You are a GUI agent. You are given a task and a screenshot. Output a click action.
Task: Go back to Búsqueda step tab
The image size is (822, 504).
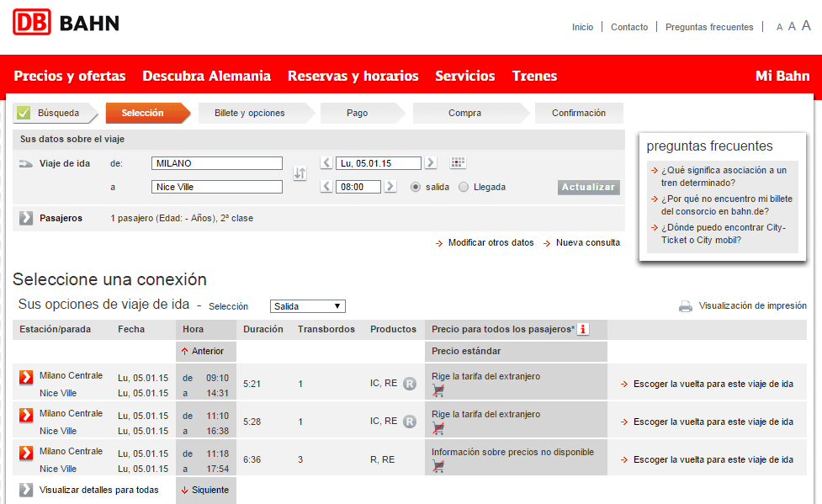pyautogui.click(x=55, y=113)
